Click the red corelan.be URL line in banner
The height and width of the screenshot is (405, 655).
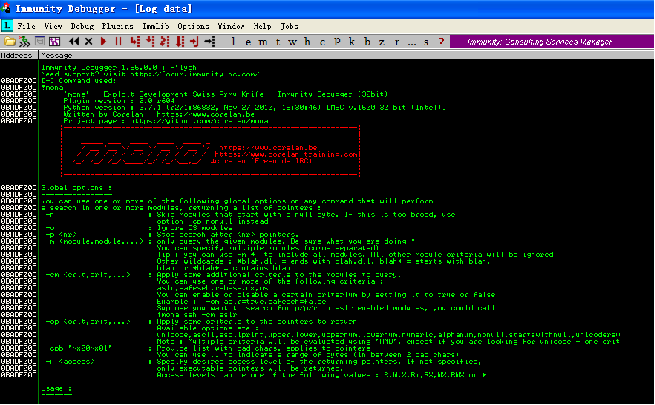click(x=268, y=147)
